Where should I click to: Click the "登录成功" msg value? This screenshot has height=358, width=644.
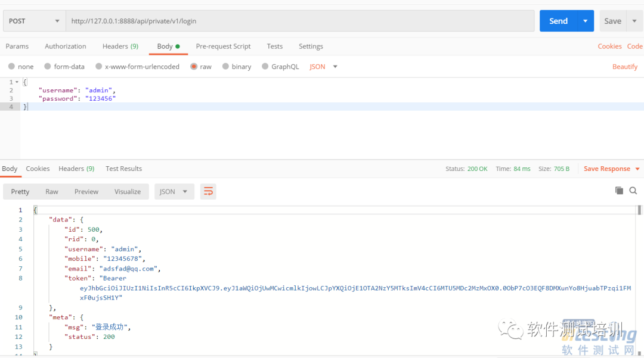(x=109, y=327)
